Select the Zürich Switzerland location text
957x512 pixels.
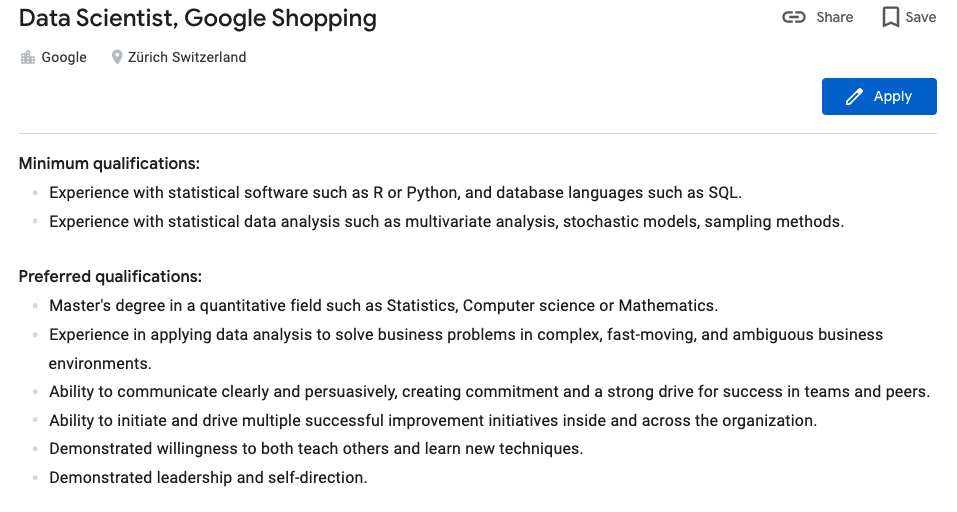tap(187, 58)
